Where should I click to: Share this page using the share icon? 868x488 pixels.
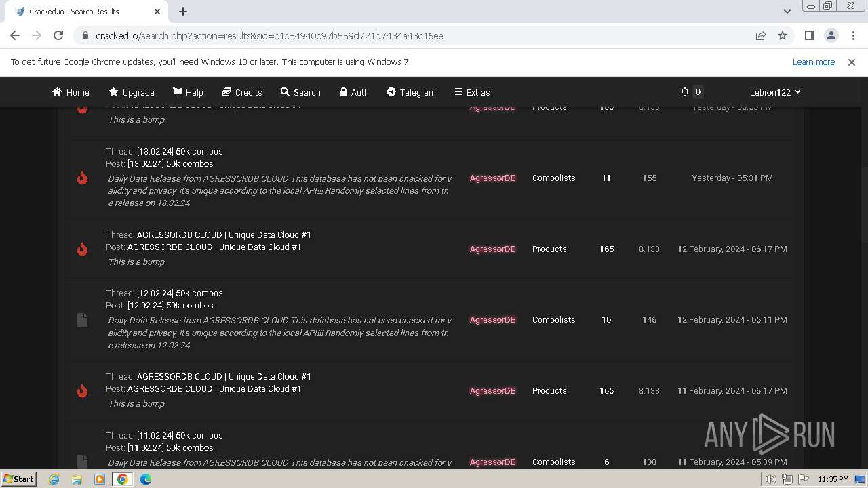[x=761, y=35]
